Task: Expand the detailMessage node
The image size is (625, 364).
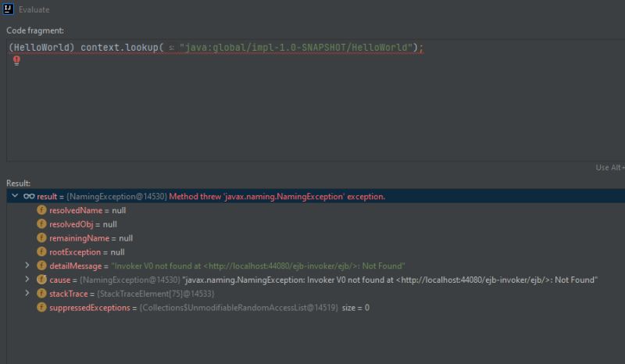Action: (x=27, y=265)
